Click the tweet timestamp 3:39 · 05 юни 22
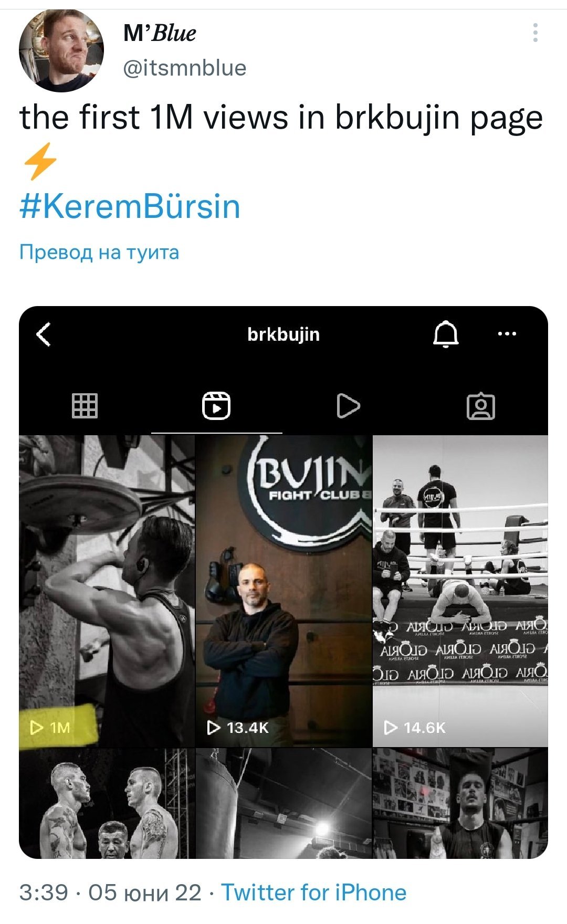 110,892
